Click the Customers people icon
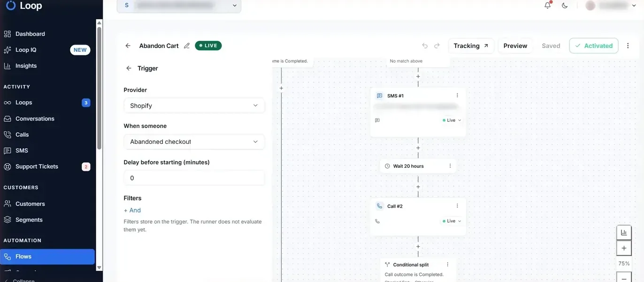This screenshot has width=644, height=282. point(7,204)
